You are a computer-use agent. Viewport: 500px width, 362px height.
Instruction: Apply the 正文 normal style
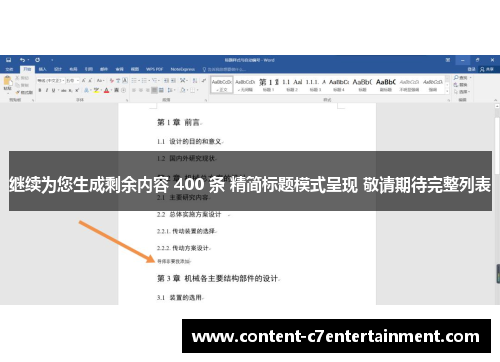pyautogui.click(x=222, y=85)
